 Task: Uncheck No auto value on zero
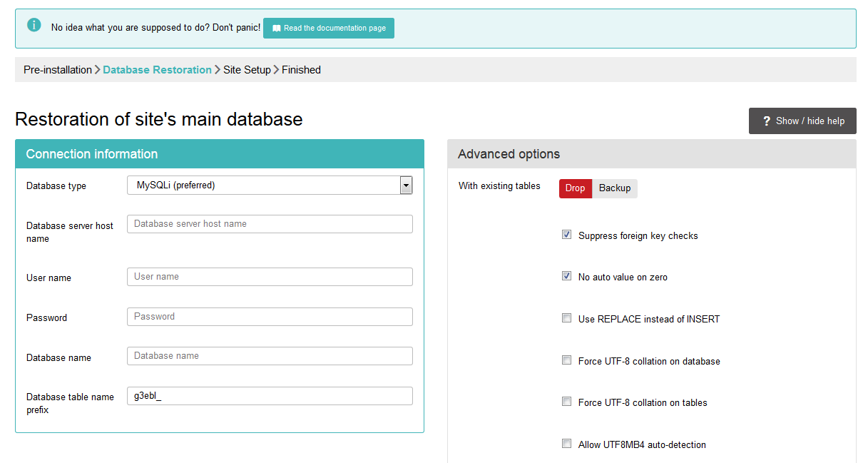pyautogui.click(x=566, y=276)
